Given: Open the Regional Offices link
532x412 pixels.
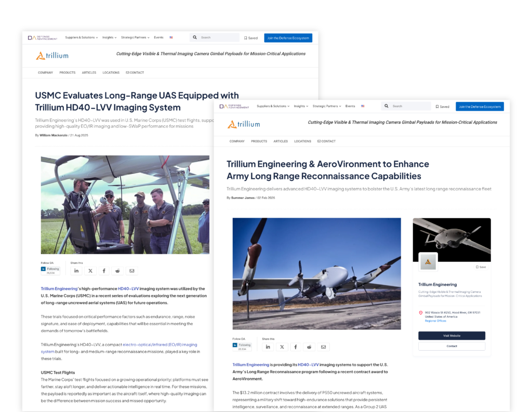Looking at the screenshot, I should tap(436, 321).
